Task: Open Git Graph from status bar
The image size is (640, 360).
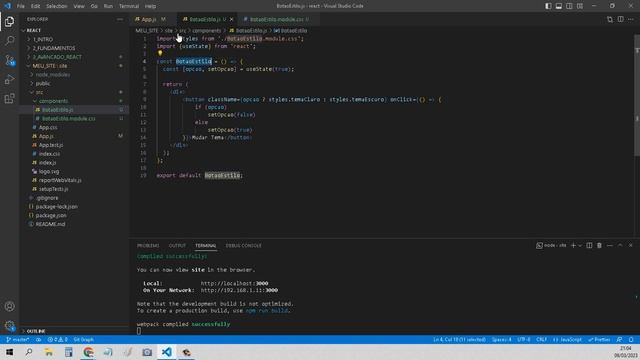Action: 83,340
